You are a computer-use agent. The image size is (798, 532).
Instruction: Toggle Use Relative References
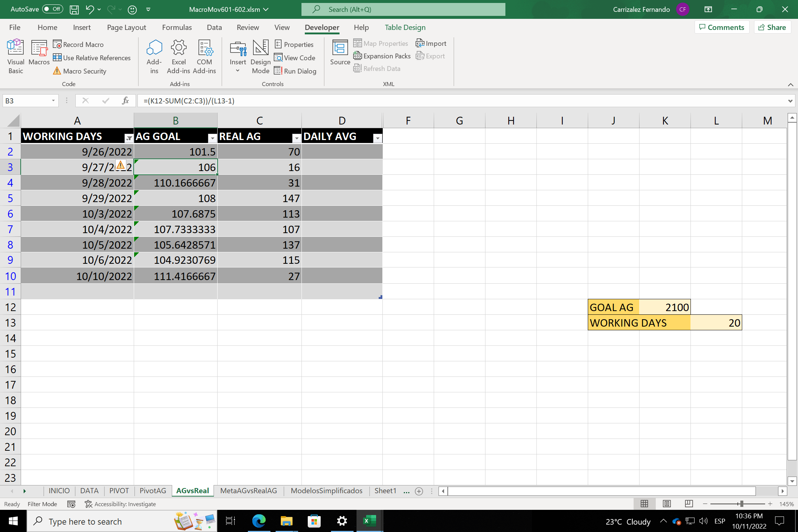pos(92,58)
